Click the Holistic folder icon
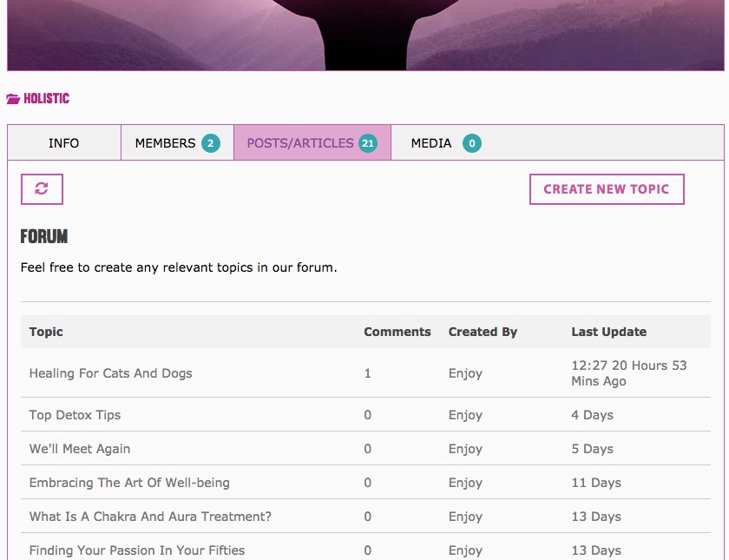The height and width of the screenshot is (560, 729). [13, 99]
